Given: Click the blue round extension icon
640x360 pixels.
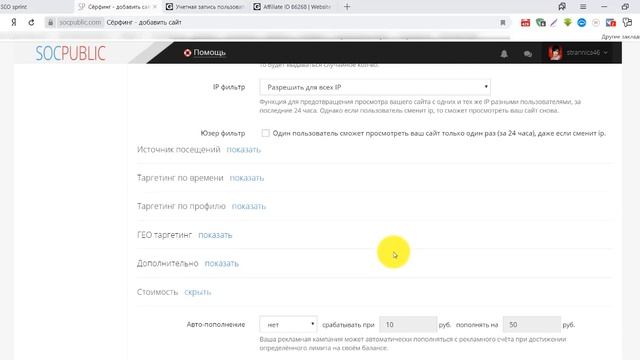Looking at the screenshot, I should pos(582,22).
